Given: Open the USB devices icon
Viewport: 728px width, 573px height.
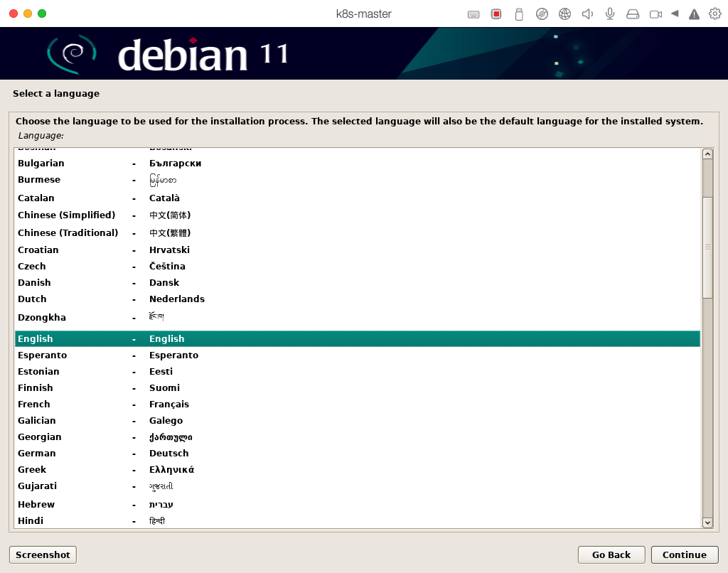Looking at the screenshot, I should pyautogui.click(x=519, y=14).
